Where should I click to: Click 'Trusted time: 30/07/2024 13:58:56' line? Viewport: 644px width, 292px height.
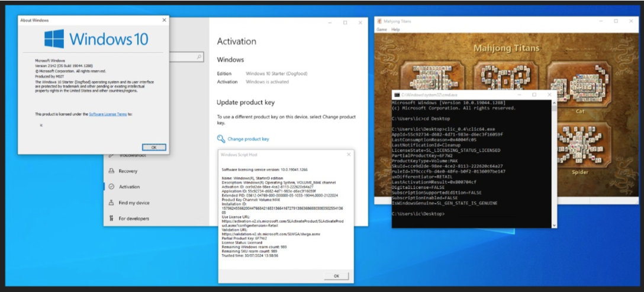point(250,255)
